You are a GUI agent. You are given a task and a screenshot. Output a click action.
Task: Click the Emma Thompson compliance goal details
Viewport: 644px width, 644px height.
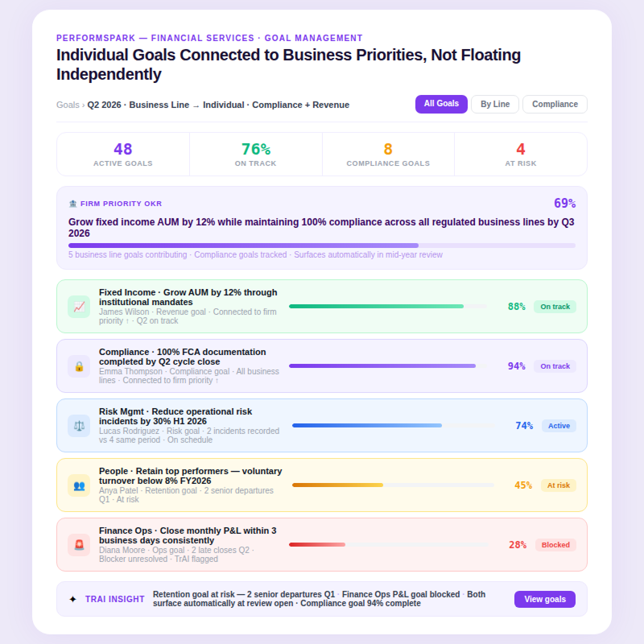pyautogui.click(x=189, y=376)
